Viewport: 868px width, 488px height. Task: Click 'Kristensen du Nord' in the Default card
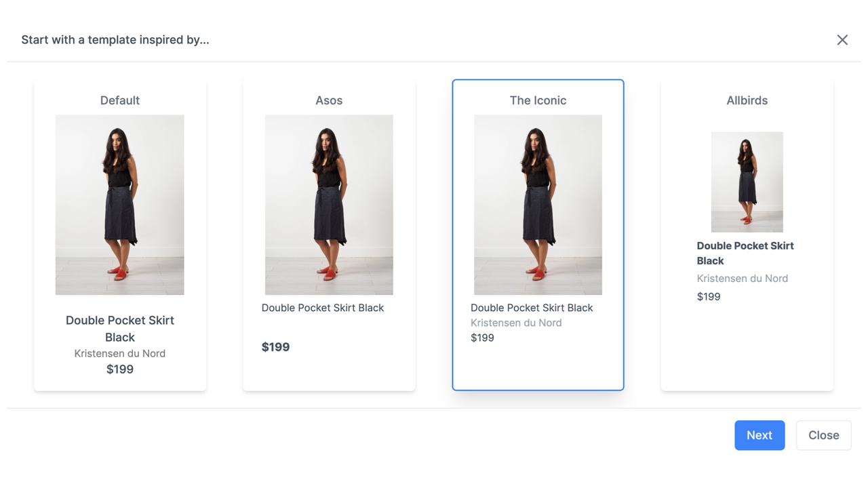(x=119, y=353)
